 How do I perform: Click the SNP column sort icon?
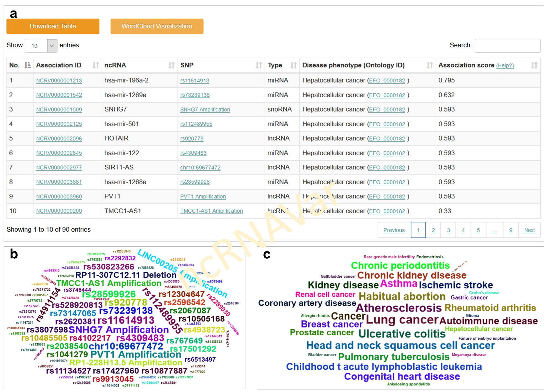259,65
